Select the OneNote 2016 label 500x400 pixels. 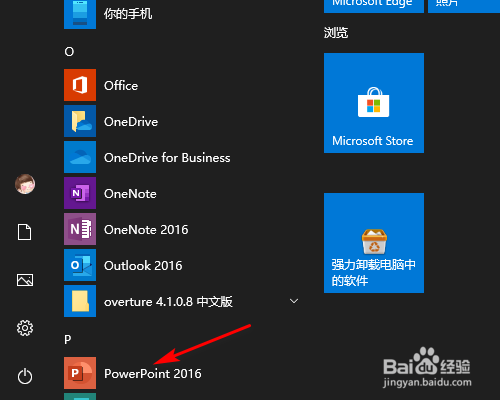tap(146, 230)
